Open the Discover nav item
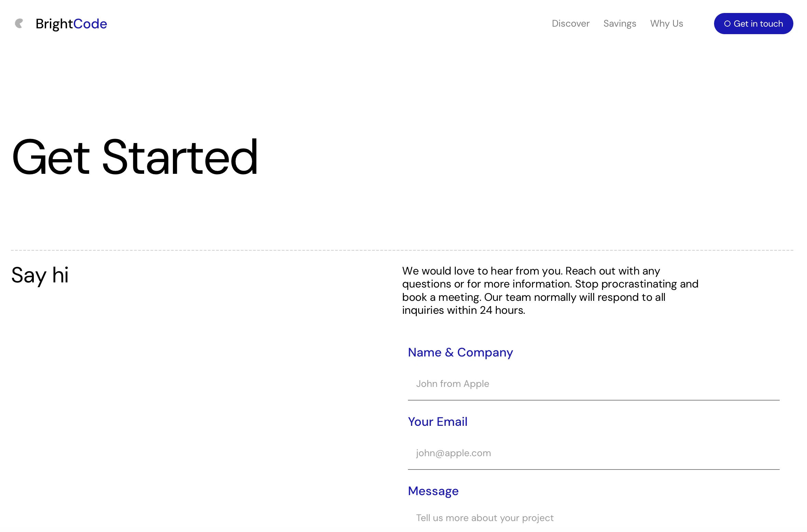This screenshot has width=807, height=532. (x=570, y=24)
